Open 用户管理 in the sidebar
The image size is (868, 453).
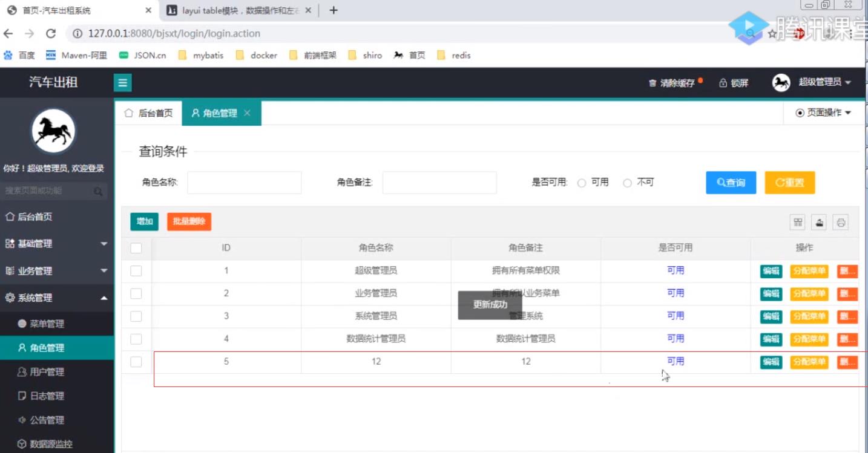point(57,372)
